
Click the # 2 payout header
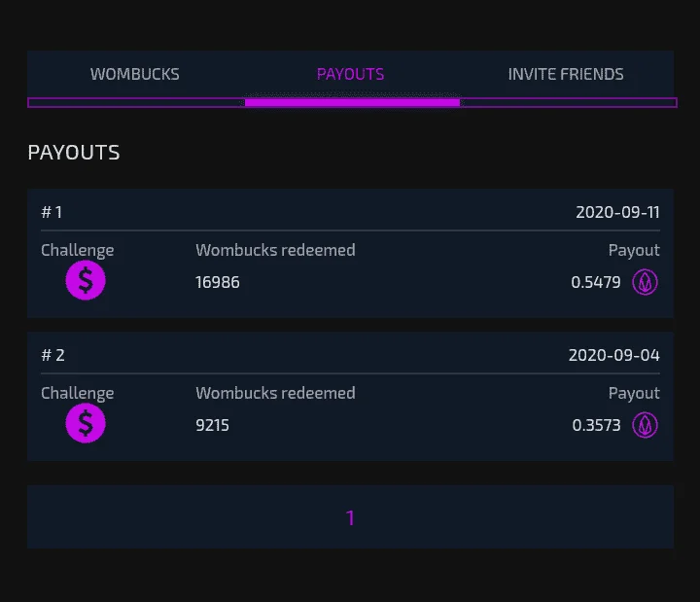[53, 356]
